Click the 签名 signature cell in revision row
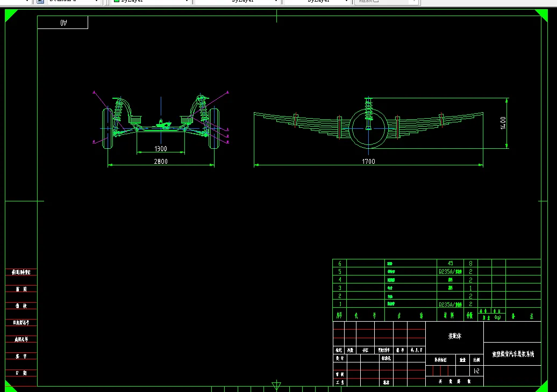The height and width of the screenshot is (392, 557). (x=399, y=350)
